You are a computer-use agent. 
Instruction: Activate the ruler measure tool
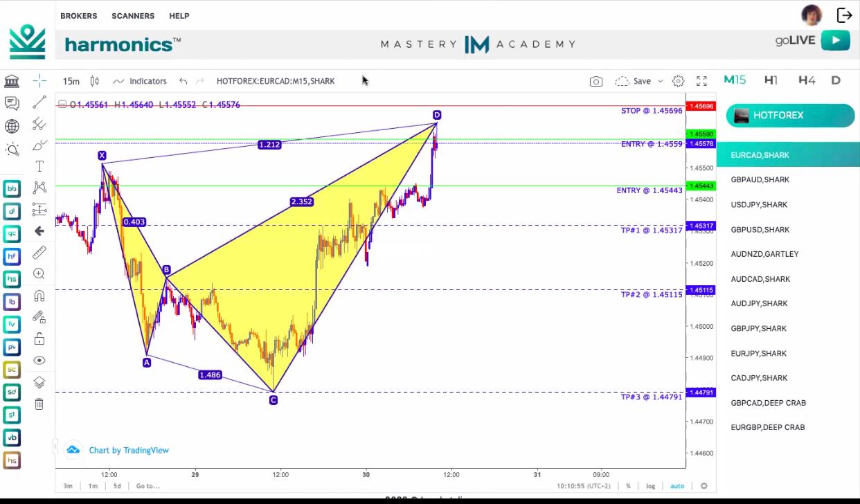[39, 252]
